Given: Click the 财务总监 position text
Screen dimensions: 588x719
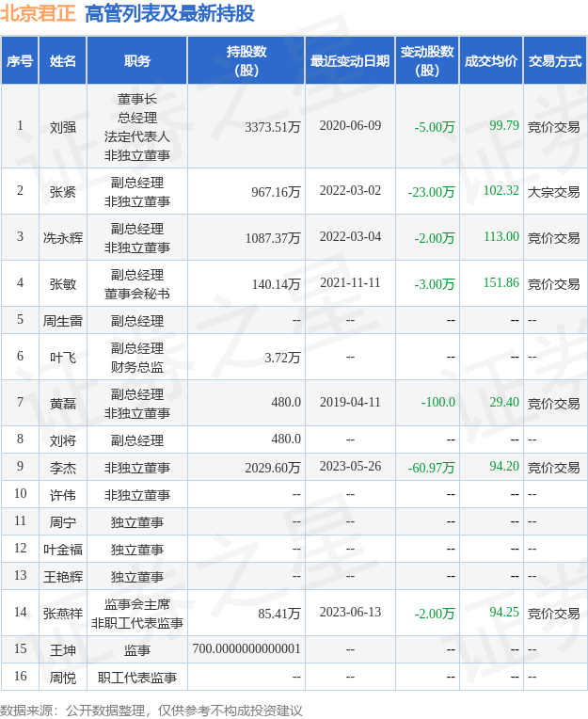Looking at the screenshot, I should pyautogui.click(x=137, y=367).
